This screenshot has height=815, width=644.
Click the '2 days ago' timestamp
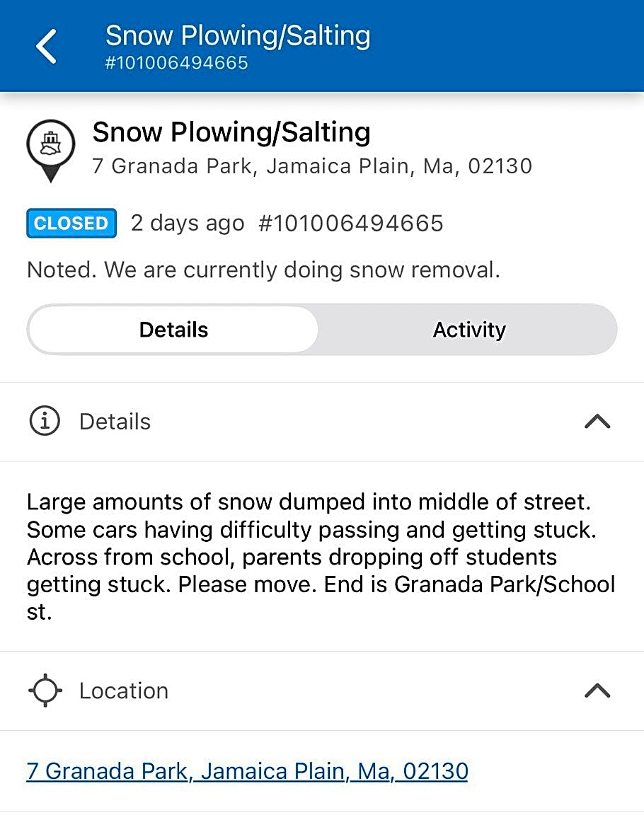coord(188,224)
